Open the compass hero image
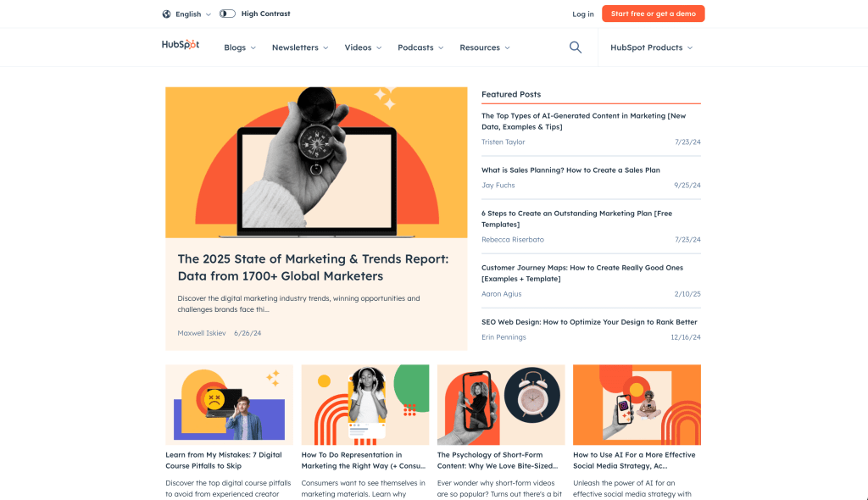The image size is (868, 500). point(316,162)
